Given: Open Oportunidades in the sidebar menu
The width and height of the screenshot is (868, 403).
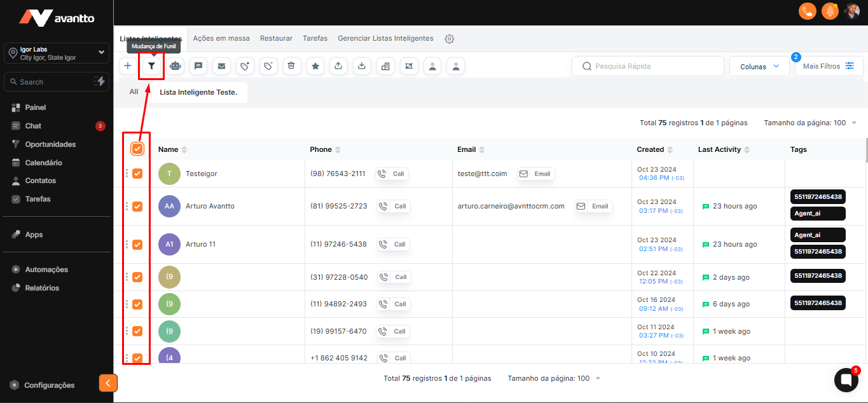Looking at the screenshot, I should (50, 144).
